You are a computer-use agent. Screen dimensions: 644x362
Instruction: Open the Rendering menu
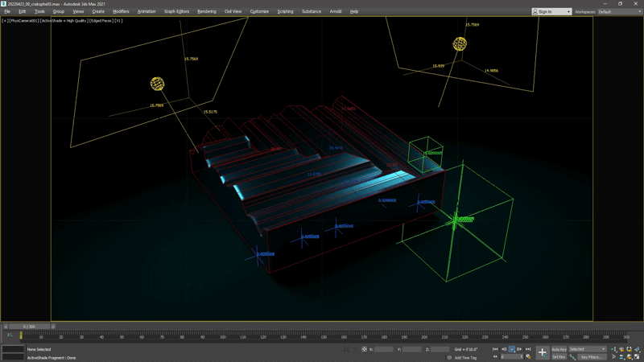[x=207, y=11]
